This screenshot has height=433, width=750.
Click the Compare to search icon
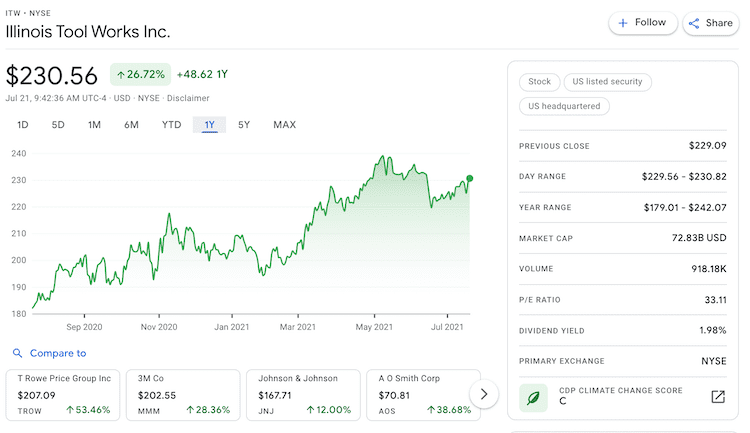pos(17,353)
